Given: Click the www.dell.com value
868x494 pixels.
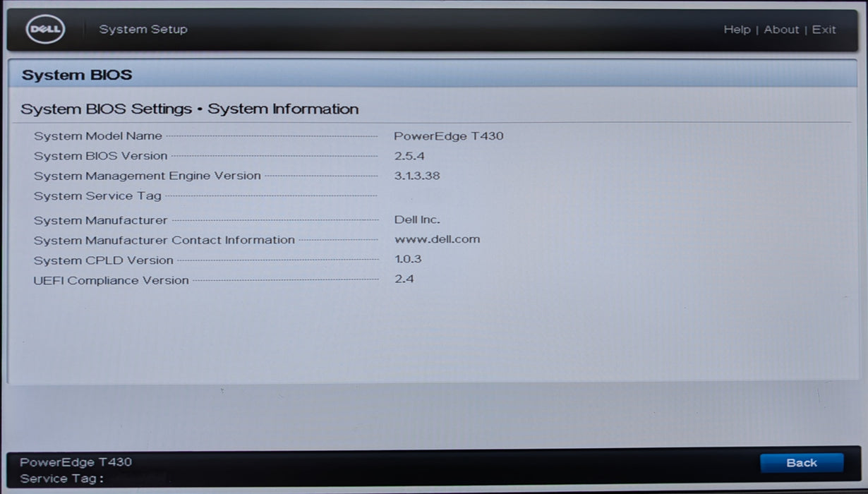Looking at the screenshot, I should (x=438, y=239).
